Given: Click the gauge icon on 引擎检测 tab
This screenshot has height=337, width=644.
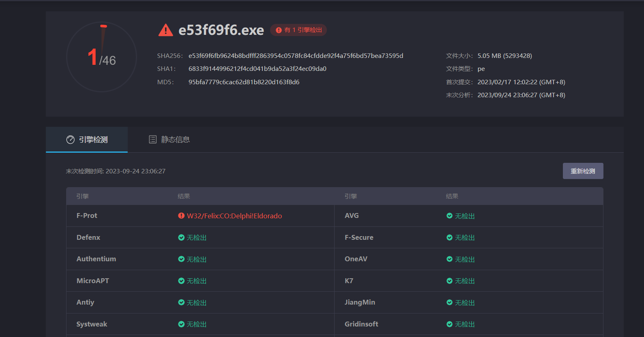Looking at the screenshot, I should click(x=70, y=140).
